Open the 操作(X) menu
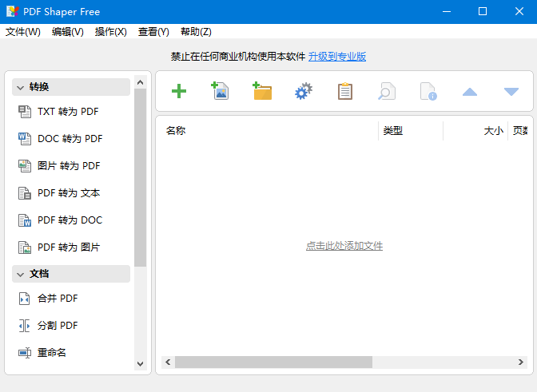Screen dimensions: 537x392 tap(111, 32)
